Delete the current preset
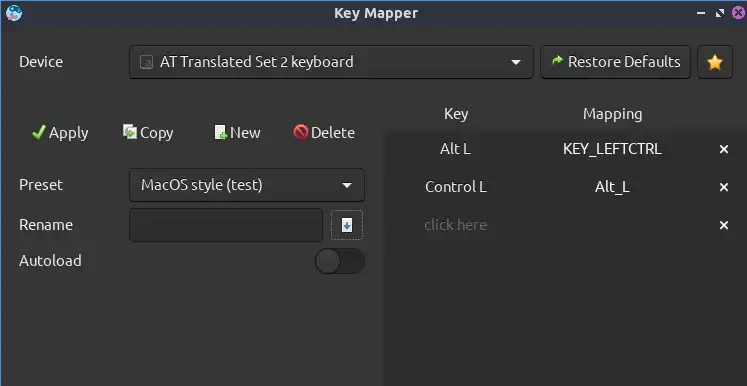747x386 pixels. click(324, 132)
